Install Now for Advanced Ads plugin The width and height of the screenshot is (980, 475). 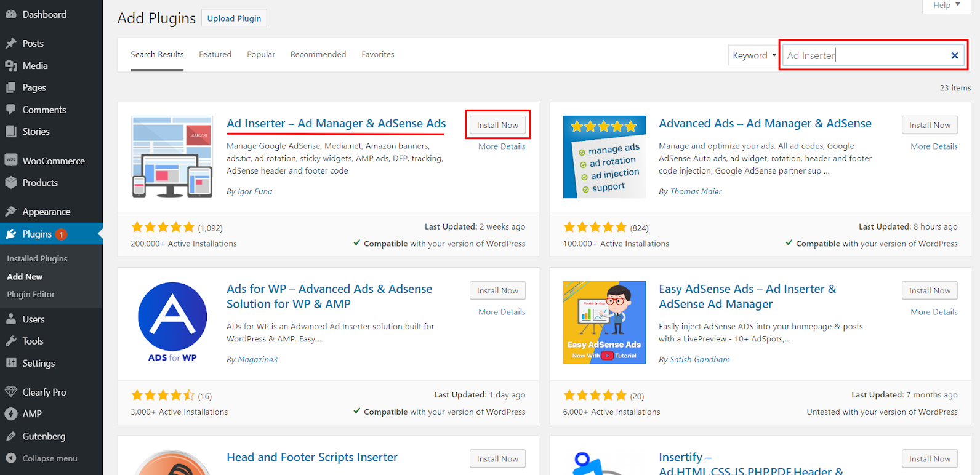pos(930,125)
